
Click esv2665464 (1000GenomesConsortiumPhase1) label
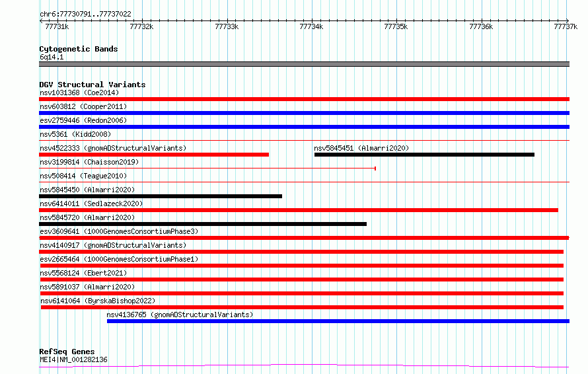[x=119, y=259]
